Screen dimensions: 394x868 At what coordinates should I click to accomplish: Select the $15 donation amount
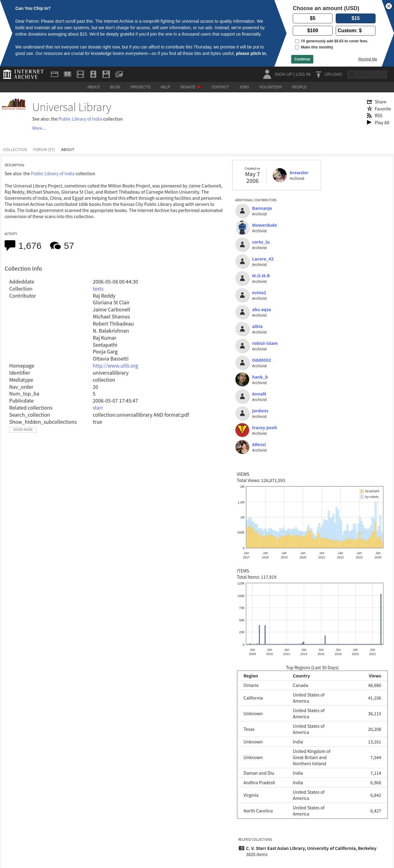tap(356, 18)
